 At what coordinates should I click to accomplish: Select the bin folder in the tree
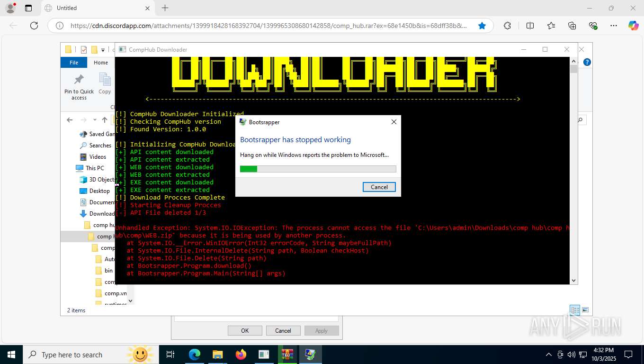(104, 271)
